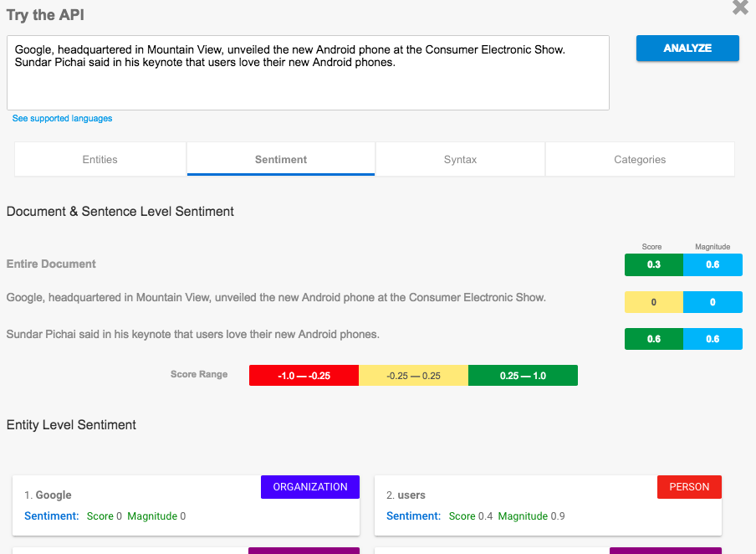Click green score 0.6 for Sundar Pichai sentence
The image size is (756, 554).
coord(654,339)
